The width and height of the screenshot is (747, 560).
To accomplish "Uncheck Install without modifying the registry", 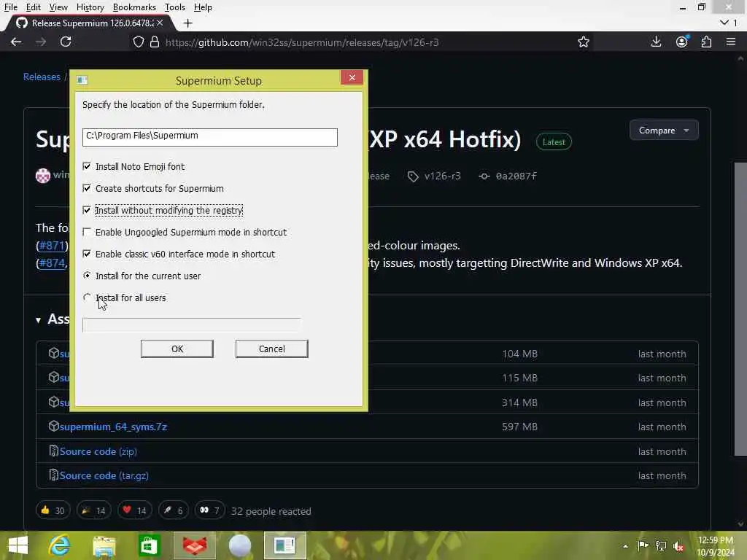I will 87,210.
